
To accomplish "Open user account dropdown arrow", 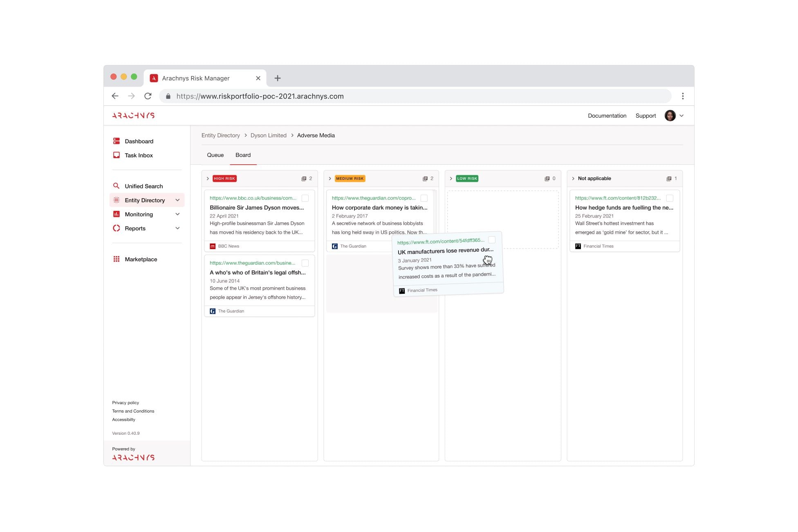I will pos(681,116).
